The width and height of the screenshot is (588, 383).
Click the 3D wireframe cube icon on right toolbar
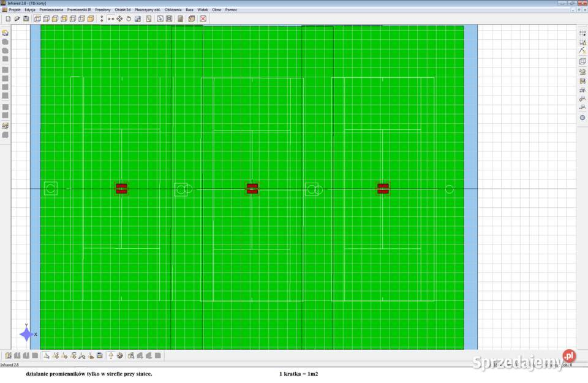pyautogui.click(x=582, y=61)
